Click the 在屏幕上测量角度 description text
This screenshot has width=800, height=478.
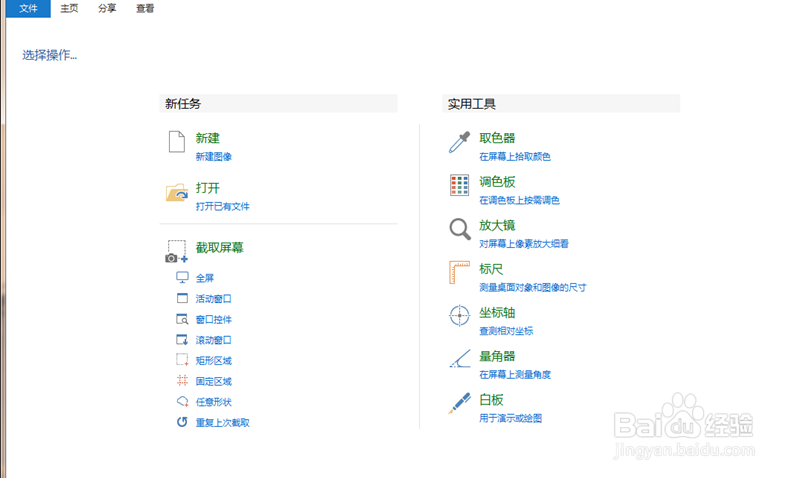pyautogui.click(x=515, y=374)
